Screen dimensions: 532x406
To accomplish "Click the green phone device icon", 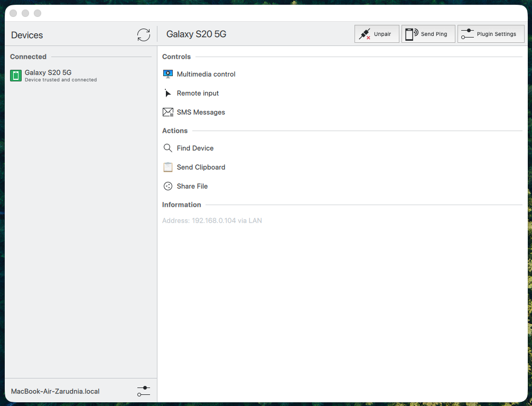I will point(16,76).
